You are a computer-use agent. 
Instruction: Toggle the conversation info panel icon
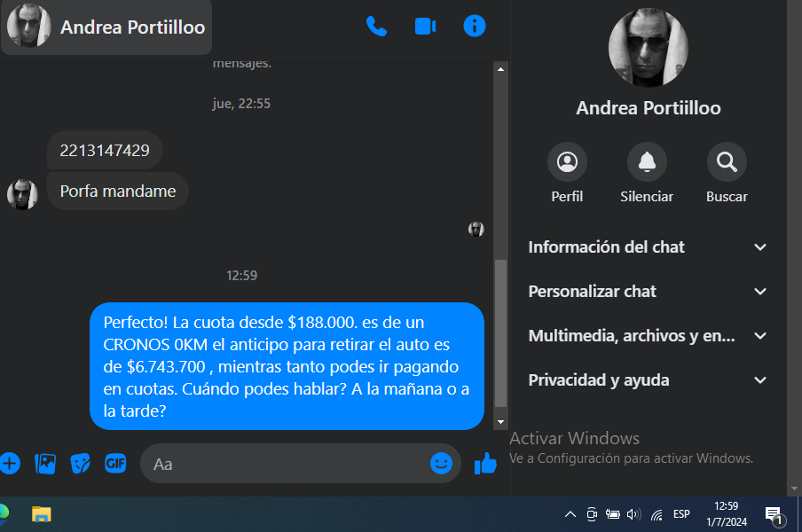tap(474, 26)
